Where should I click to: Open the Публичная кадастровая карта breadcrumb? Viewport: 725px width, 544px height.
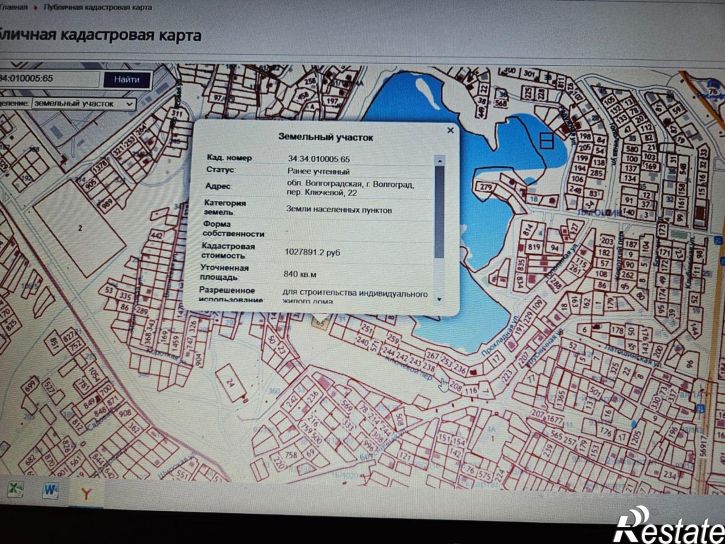click(98, 7)
